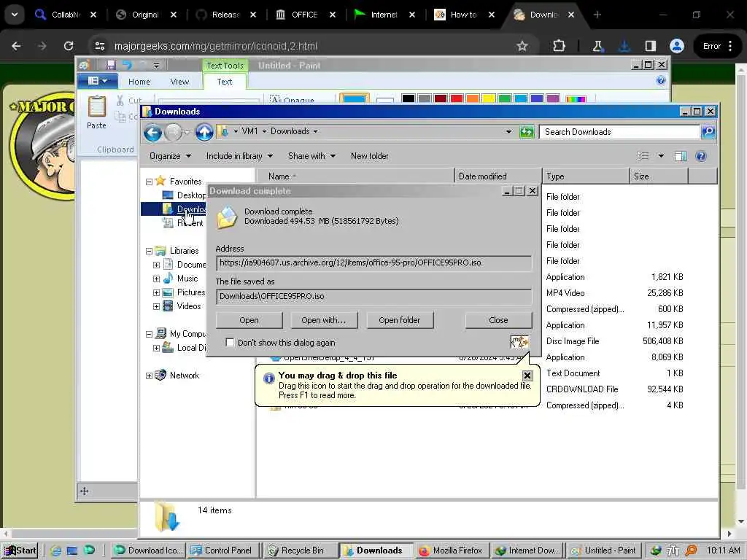This screenshot has height=560, width=747.
Task: Collapse the Favorites tree node
Action: click(x=149, y=182)
